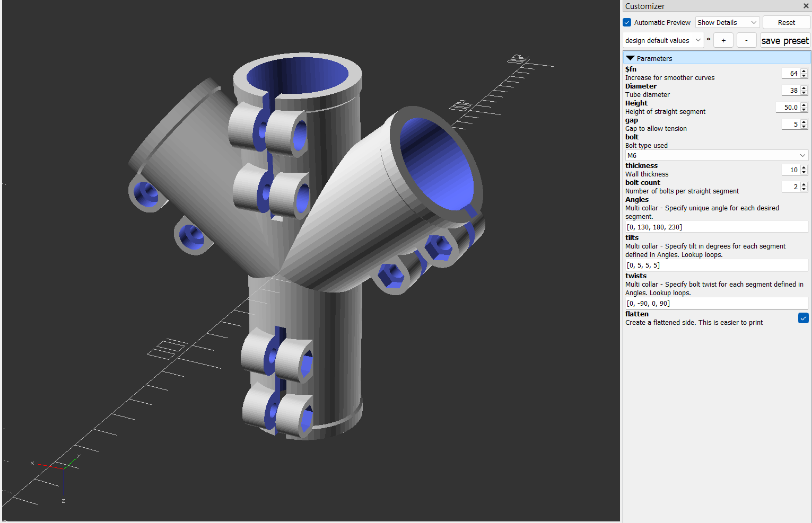Click the thickness value field showing 10
This screenshot has height=523, width=812.
click(791, 170)
